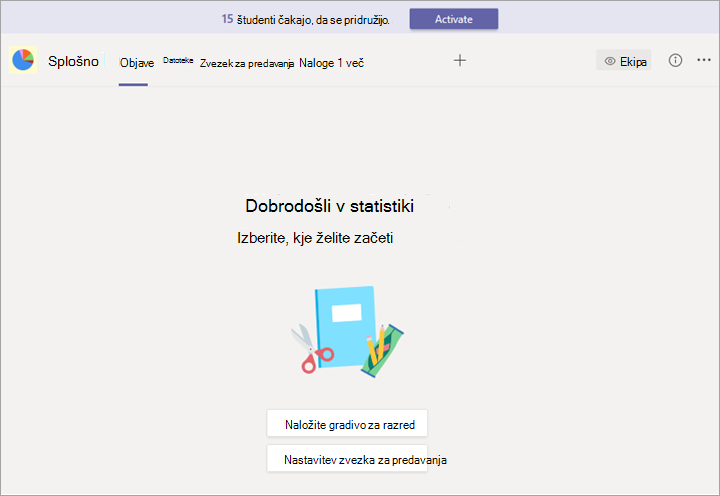720x496 pixels.
Task: Click the Splošno channel name
Action: pos(73,61)
